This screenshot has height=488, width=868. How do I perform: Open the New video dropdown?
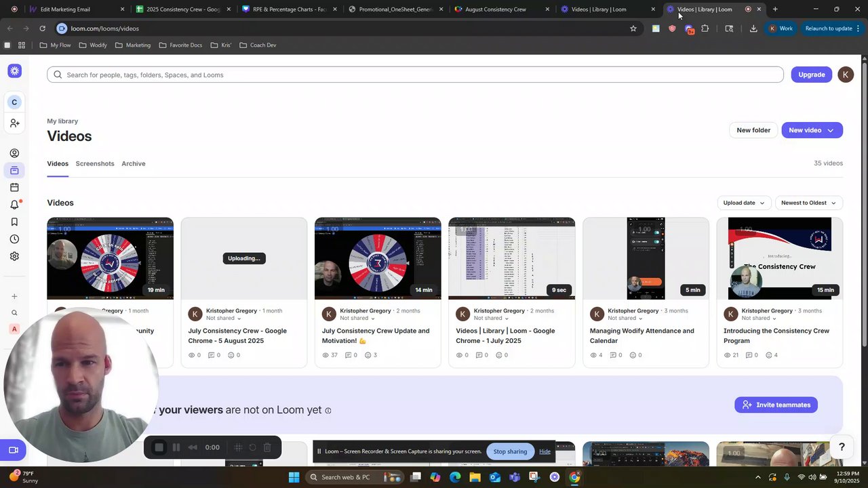(x=812, y=130)
